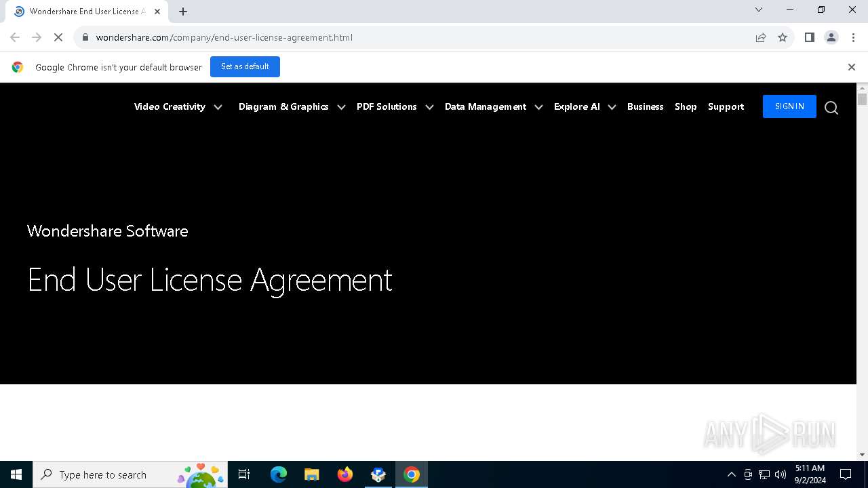The height and width of the screenshot is (488, 868).
Task: Click the taskbar search box
Action: (130, 474)
